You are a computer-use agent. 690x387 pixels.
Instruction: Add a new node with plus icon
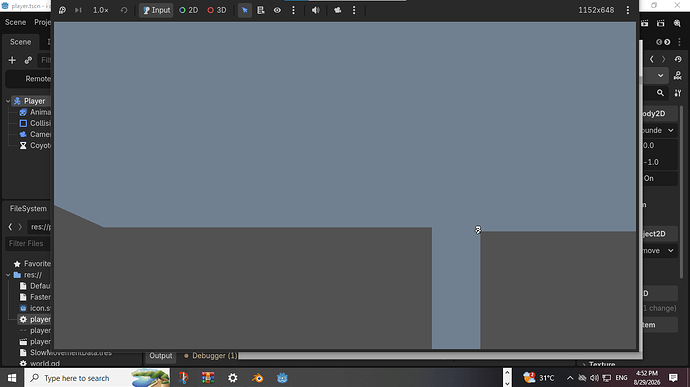click(12, 60)
